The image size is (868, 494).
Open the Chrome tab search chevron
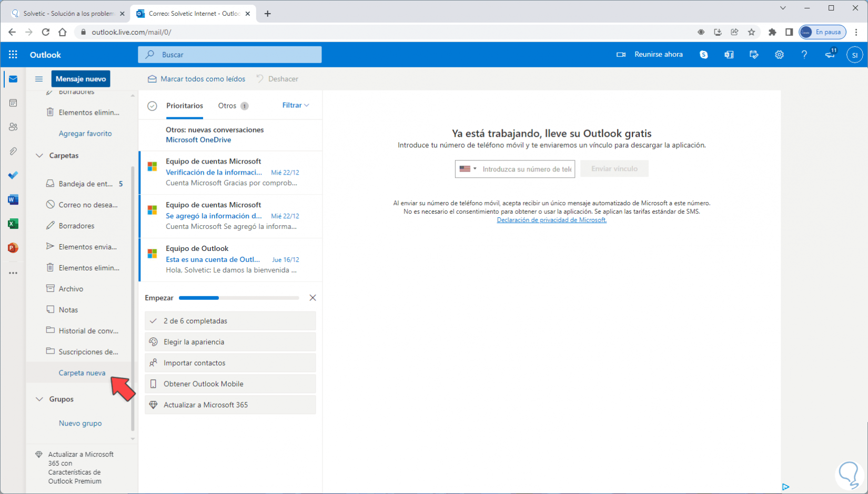[x=783, y=8]
